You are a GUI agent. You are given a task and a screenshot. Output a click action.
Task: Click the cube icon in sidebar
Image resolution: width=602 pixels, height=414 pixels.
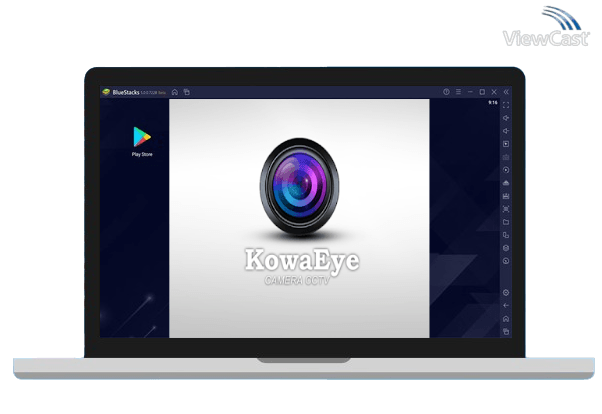click(506, 248)
